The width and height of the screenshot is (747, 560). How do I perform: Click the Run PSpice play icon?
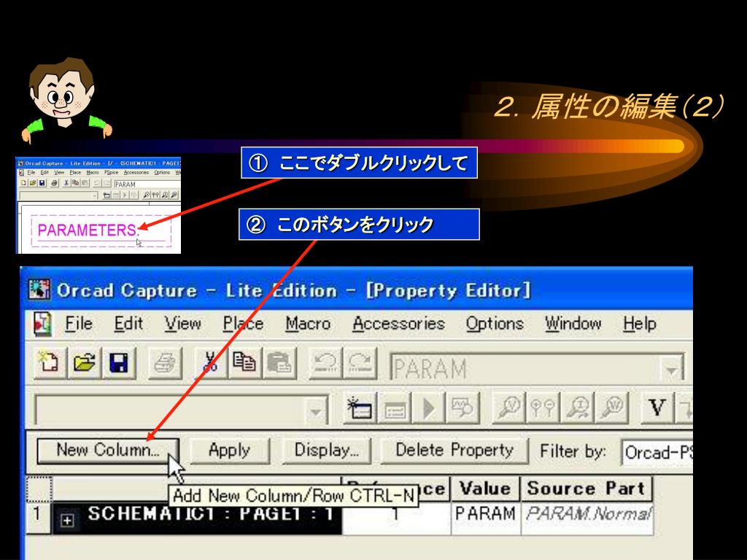point(428,408)
